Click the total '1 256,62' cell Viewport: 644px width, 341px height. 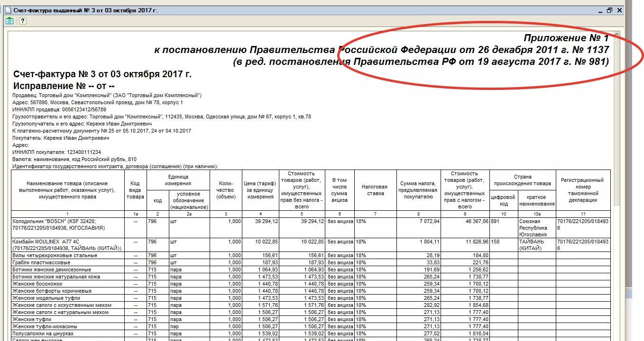tap(465, 269)
